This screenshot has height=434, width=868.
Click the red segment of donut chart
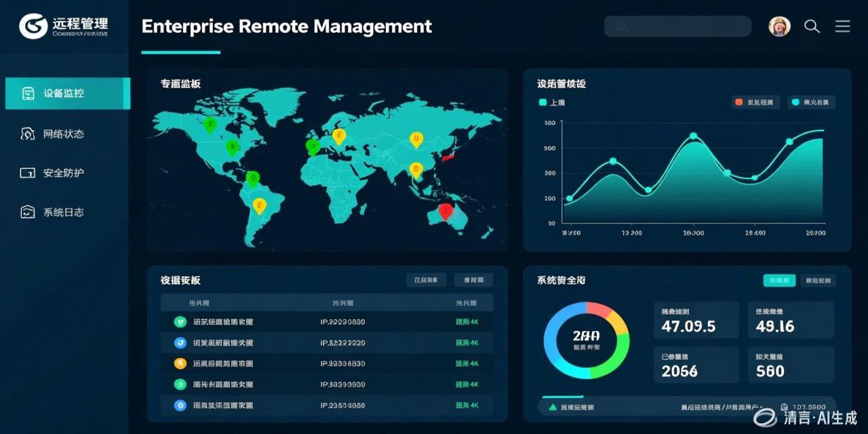(x=600, y=311)
